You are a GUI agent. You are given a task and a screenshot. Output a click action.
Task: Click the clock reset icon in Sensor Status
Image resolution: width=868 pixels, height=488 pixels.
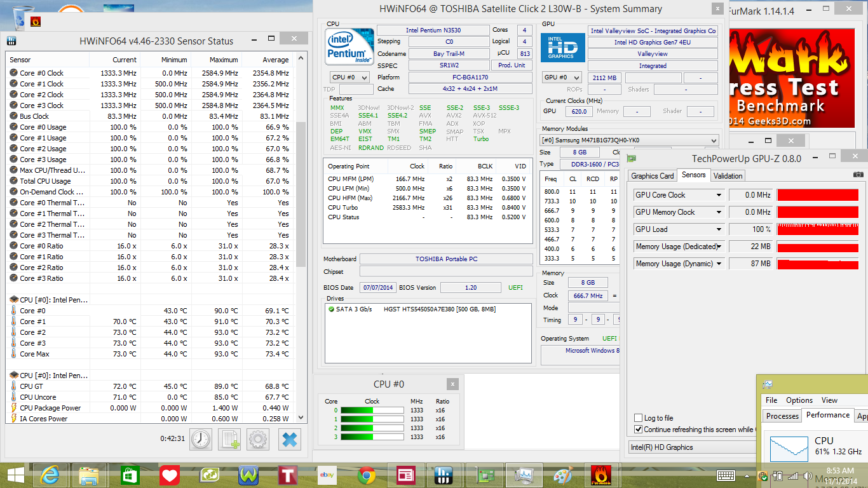coord(201,439)
